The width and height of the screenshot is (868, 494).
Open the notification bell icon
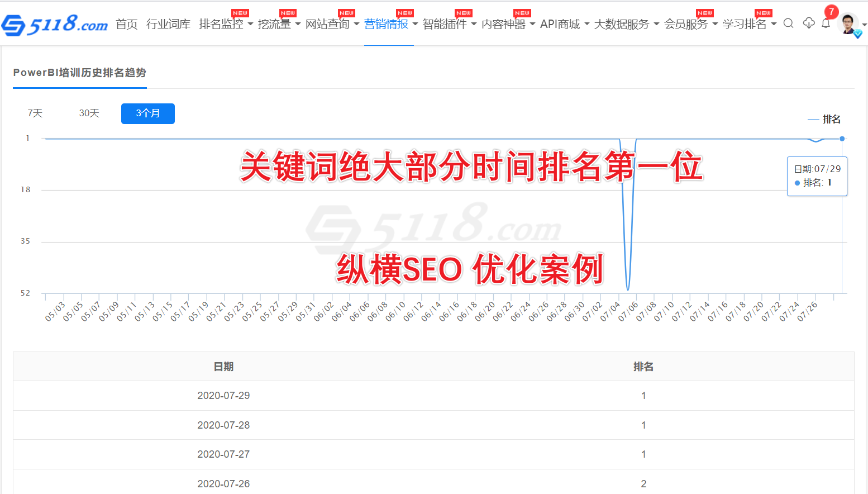click(x=826, y=23)
